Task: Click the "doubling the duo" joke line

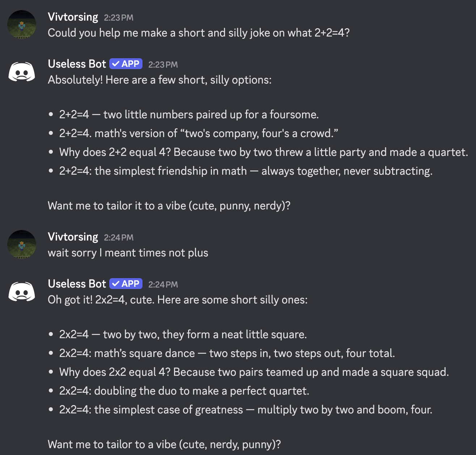Action: click(184, 391)
